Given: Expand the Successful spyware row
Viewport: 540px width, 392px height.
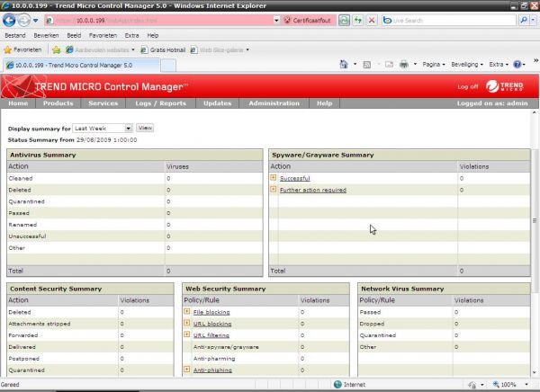Looking at the screenshot, I should click(x=273, y=178).
